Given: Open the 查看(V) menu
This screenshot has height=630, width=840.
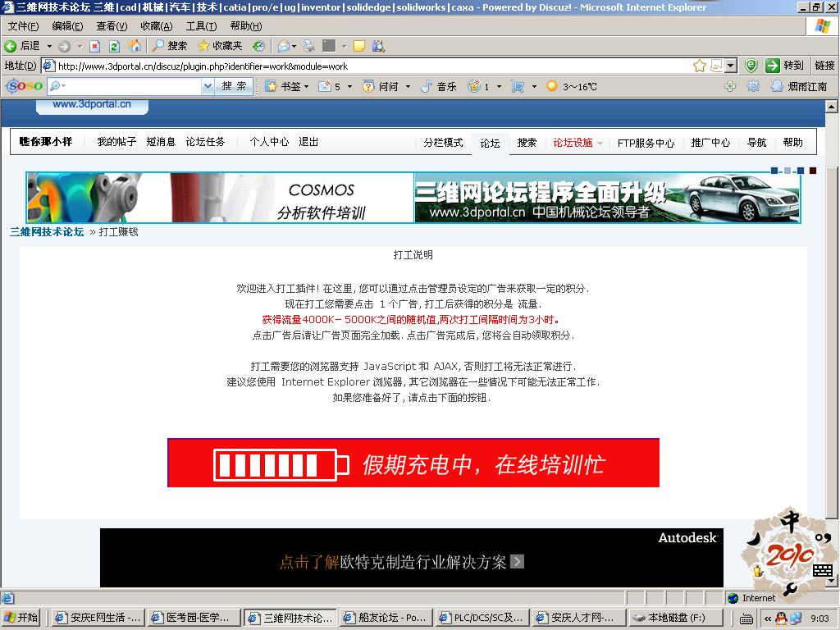Looking at the screenshot, I should [x=112, y=26].
